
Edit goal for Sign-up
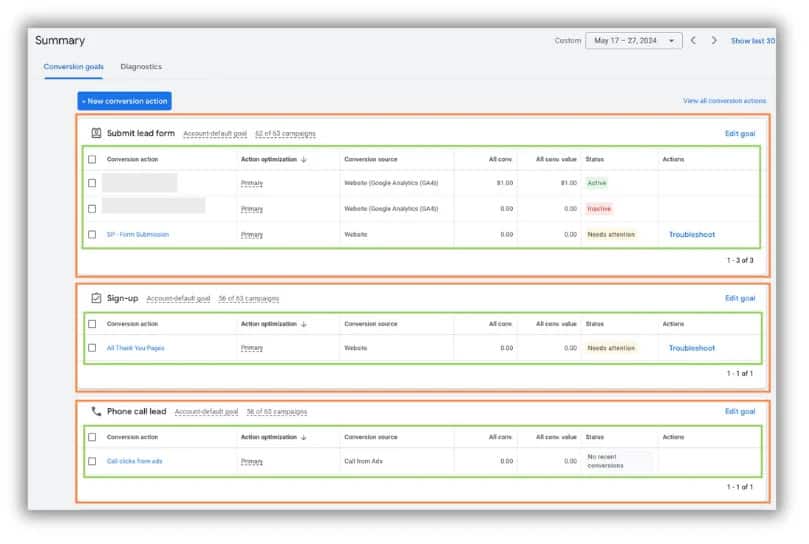pyautogui.click(x=740, y=298)
